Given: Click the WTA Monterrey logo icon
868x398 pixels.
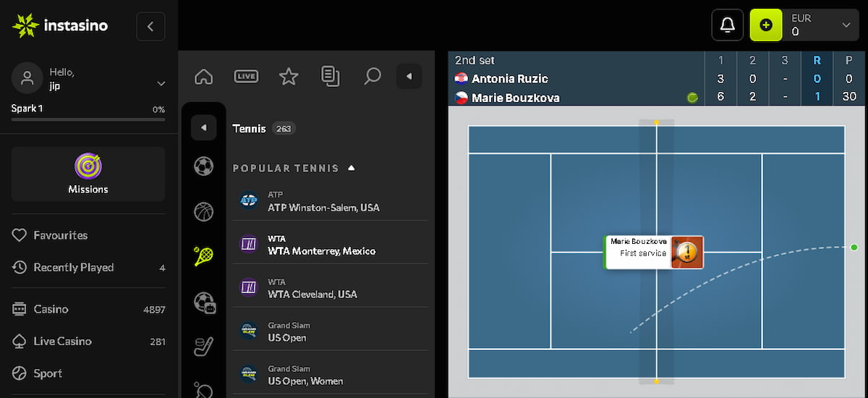Looking at the screenshot, I should pos(249,245).
